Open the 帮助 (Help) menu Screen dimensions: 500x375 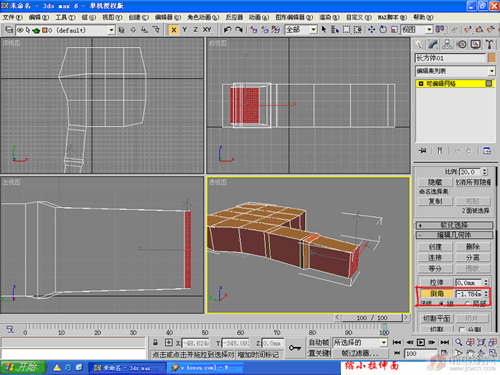(423, 17)
